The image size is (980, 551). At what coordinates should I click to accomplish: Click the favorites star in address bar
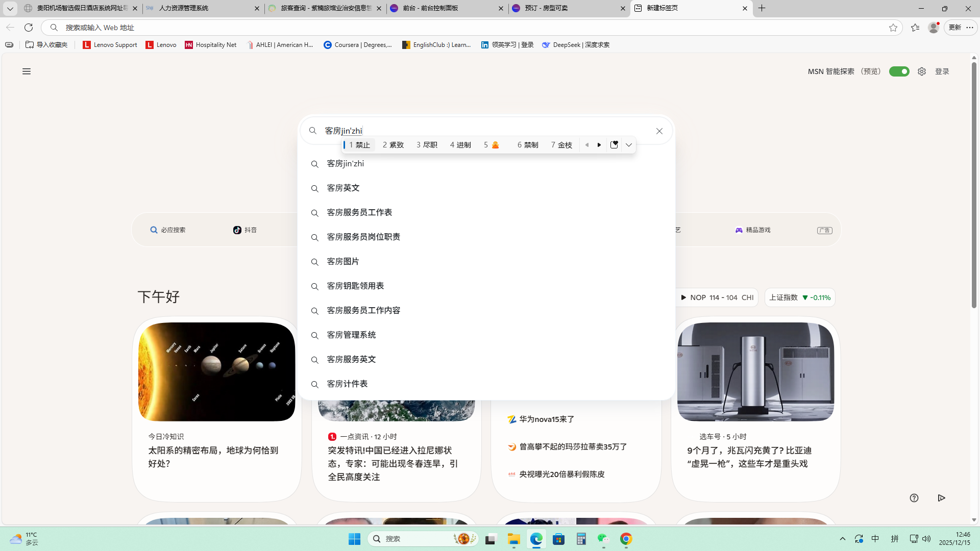click(x=893, y=28)
